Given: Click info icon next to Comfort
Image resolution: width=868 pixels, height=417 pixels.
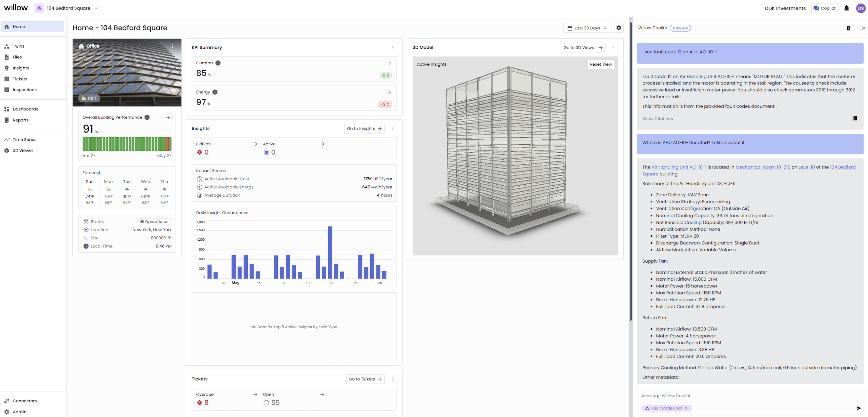Looking at the screenshot, I should click(x=218, y=63).
